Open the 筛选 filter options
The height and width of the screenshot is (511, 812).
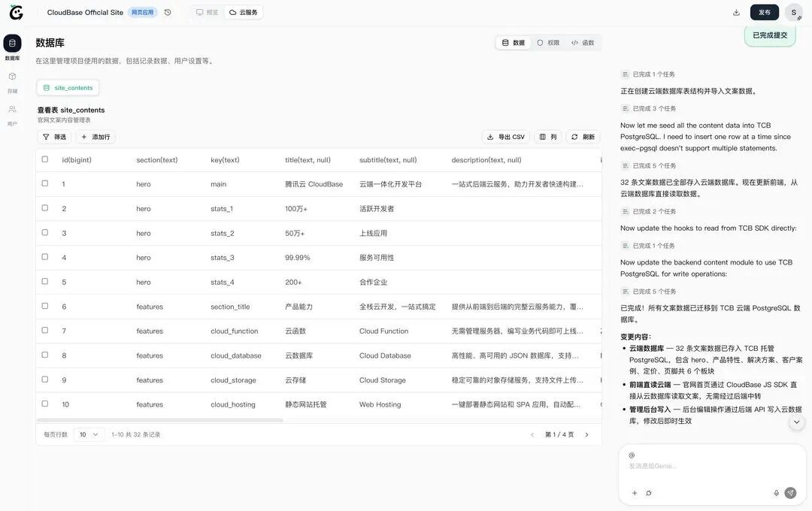tap(54, 138)
